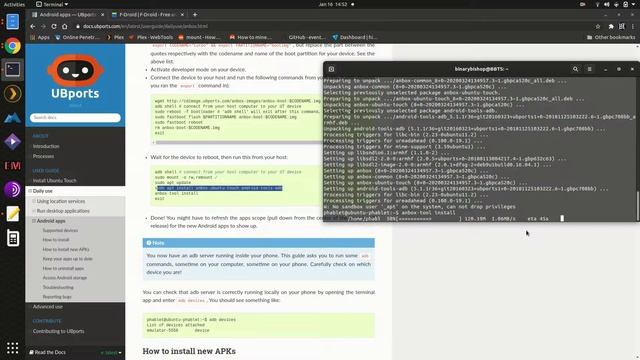Open the clock and calendar panel
Screen dimensions: 640x360
coord(333,4)
